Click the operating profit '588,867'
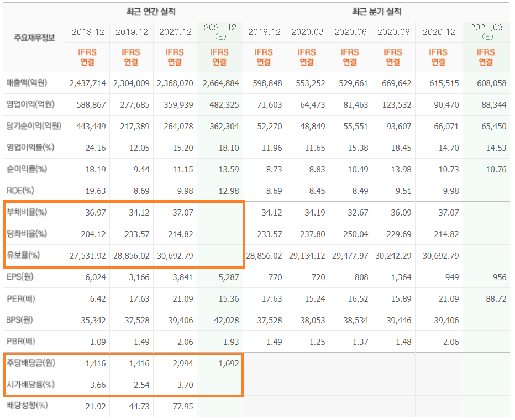 91,105
